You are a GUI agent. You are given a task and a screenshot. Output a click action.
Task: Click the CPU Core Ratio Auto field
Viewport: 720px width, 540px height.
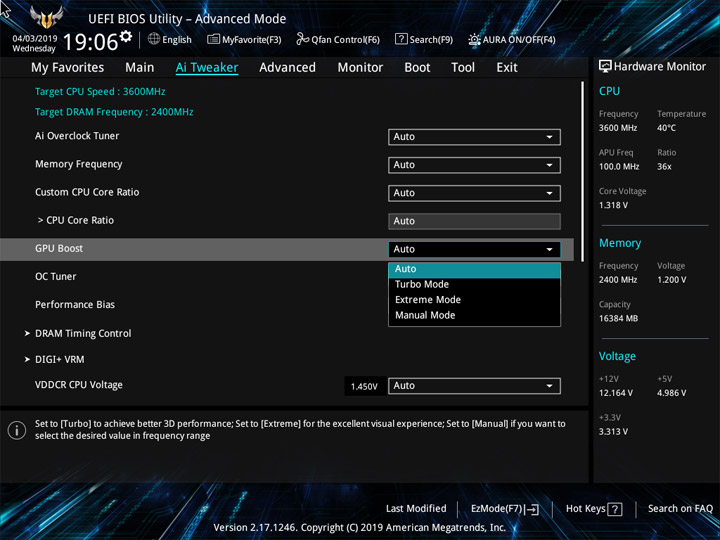click(474, 221)
